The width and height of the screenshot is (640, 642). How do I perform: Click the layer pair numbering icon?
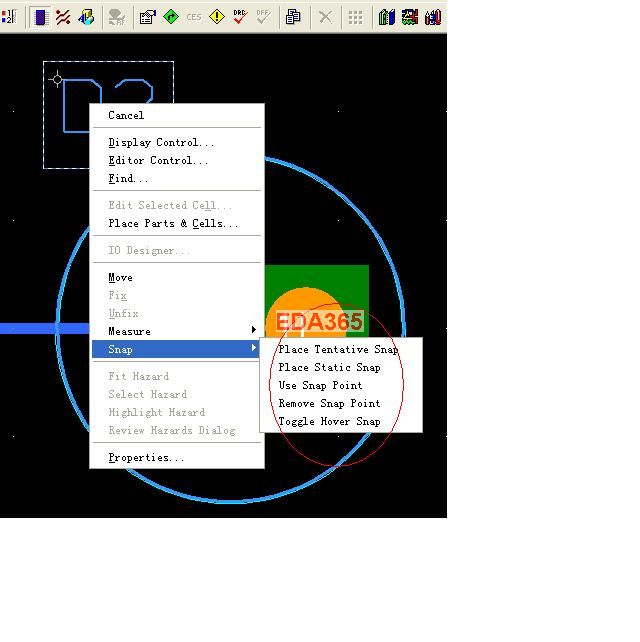pyautogui.click(x=9, y=17)
